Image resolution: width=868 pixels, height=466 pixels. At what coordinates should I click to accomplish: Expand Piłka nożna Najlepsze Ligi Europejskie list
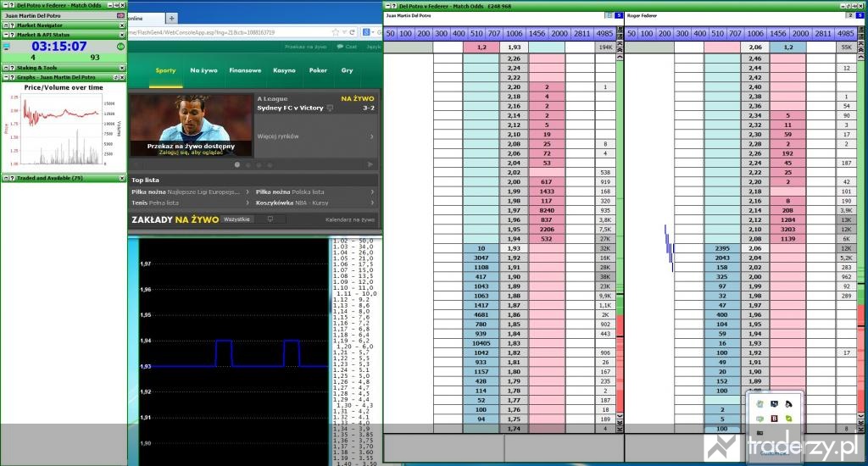[x=247, y=192]
